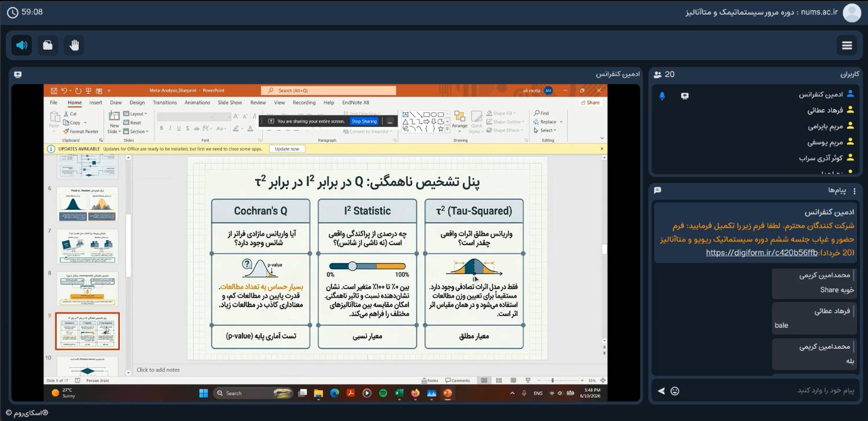The height and width of the screenshot is (421, 868).
Task: Mute the conference speaker audio button
Action: coord(21,45)
